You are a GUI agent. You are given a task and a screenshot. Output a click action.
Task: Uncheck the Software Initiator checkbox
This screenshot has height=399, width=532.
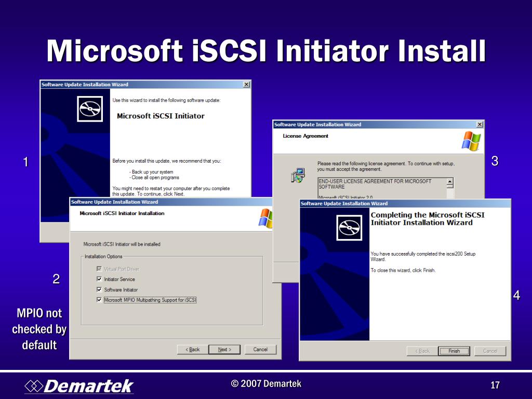(x=99, y=289)
